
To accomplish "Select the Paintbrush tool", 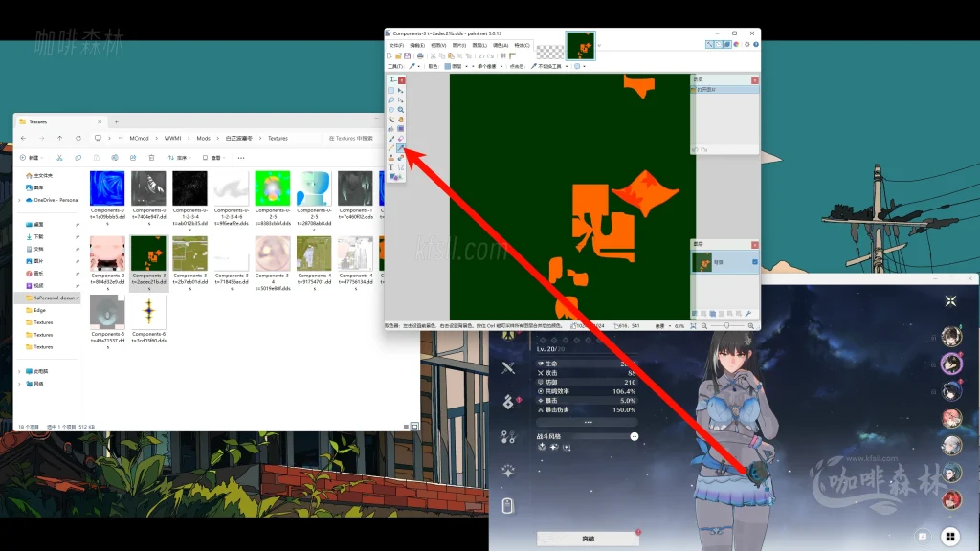I will [x=391, y=139].
